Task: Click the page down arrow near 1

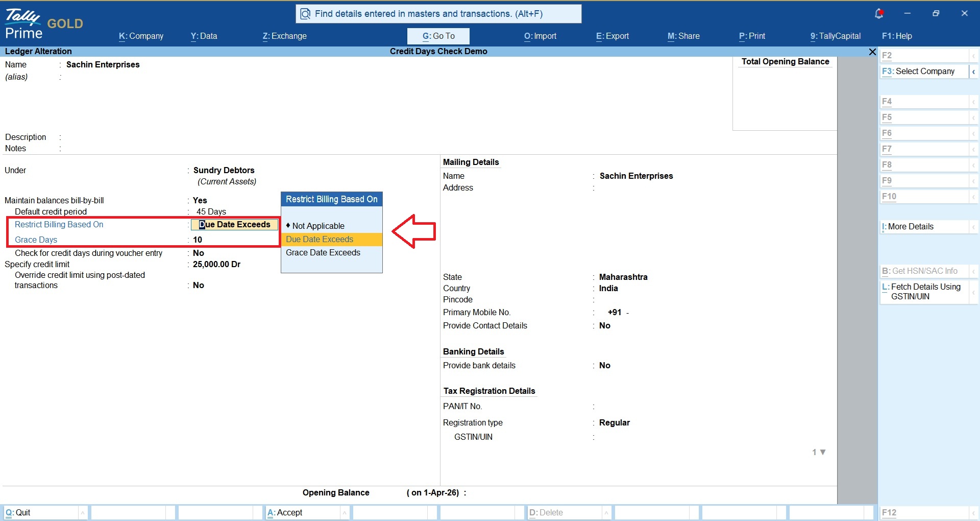Action: point(823,452)
